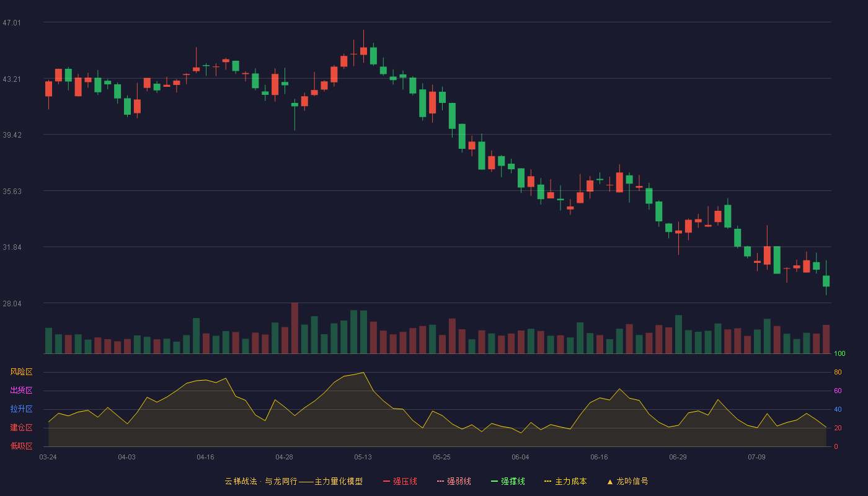The width and height of the screenshot is (868, 496).
Task: Click the tallest red volume bar near 04-28
Action: click(x=294, y=328)
